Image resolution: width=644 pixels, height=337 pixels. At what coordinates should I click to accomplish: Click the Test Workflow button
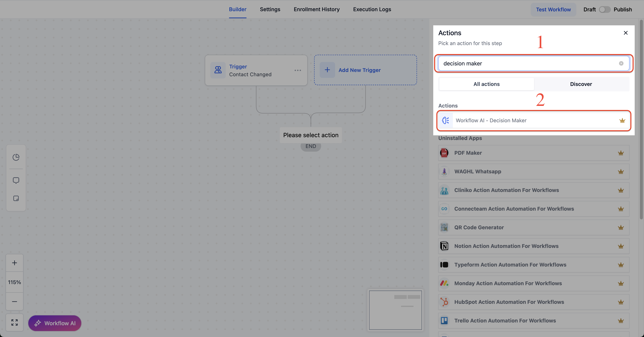[553, 10]
